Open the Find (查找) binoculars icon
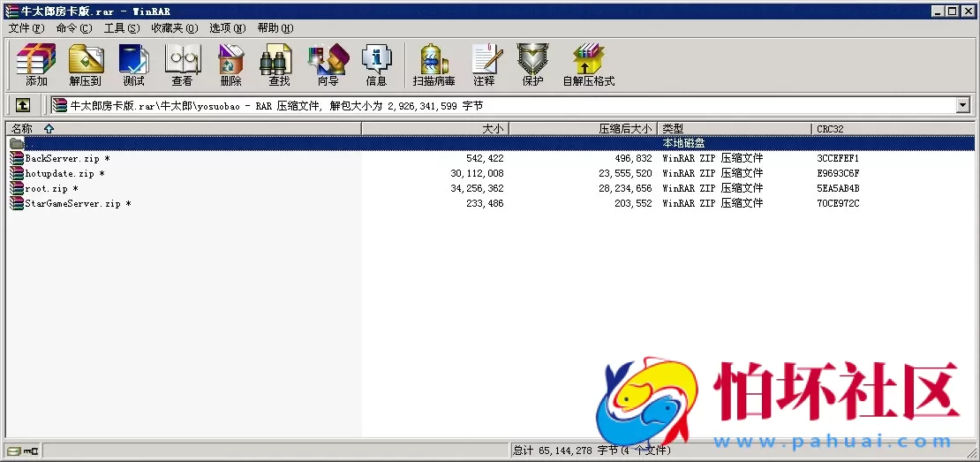Screen dimensions: 980x462 (x=279, y=64)
